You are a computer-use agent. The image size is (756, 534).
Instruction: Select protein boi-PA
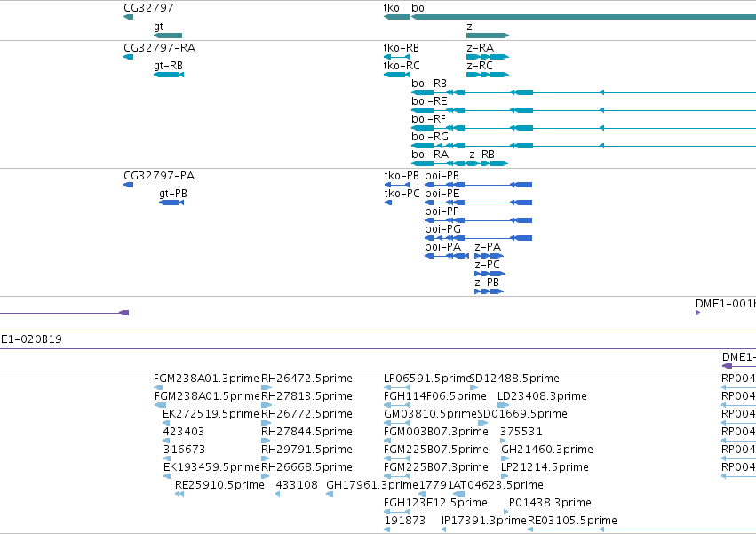442,247
